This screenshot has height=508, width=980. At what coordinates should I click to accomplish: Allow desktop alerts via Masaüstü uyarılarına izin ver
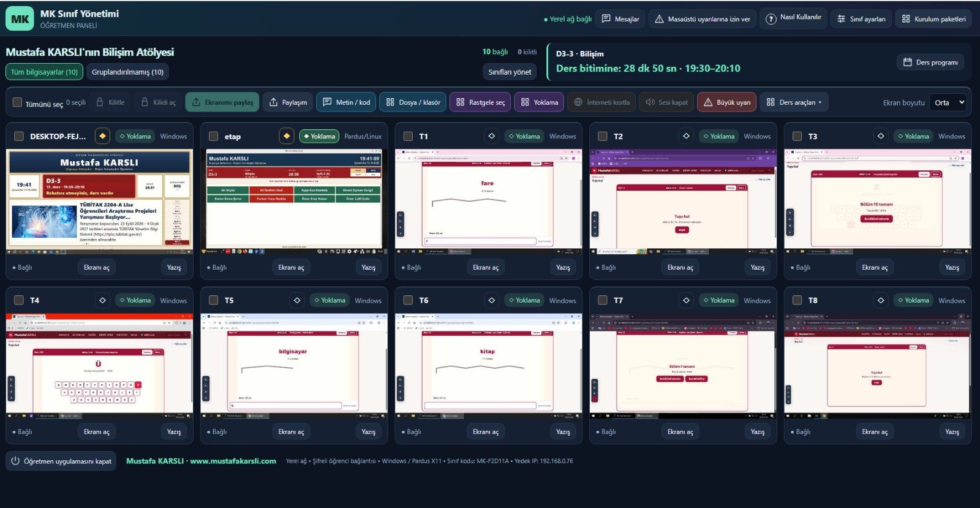(x=703, y=19)
